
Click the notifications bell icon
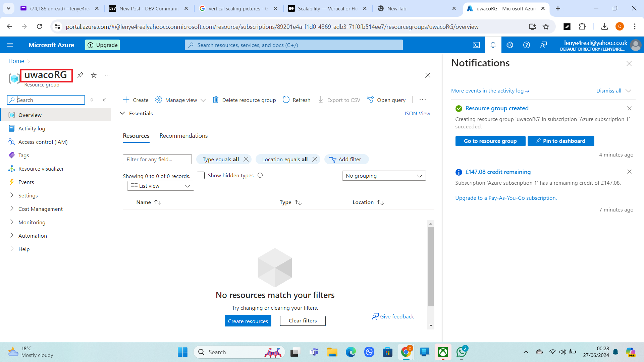pyautogui.click(x=493, y=45)
